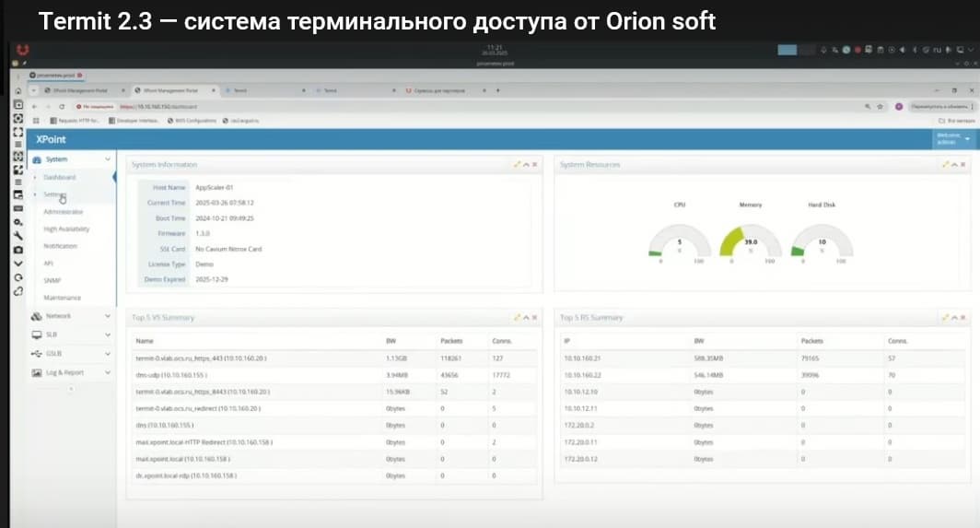
Task: Click the Log & Report icon in the sidebar
Action: click(x=37, y=372)
